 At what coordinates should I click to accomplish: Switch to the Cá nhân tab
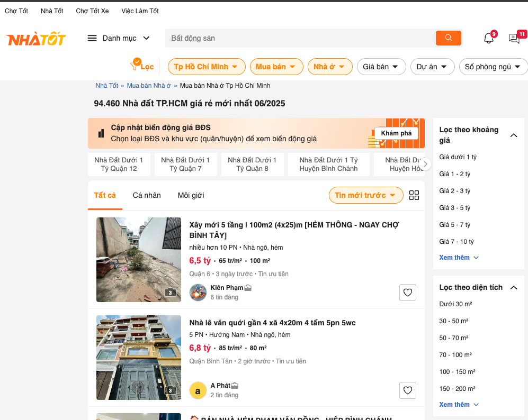[147, 195]
